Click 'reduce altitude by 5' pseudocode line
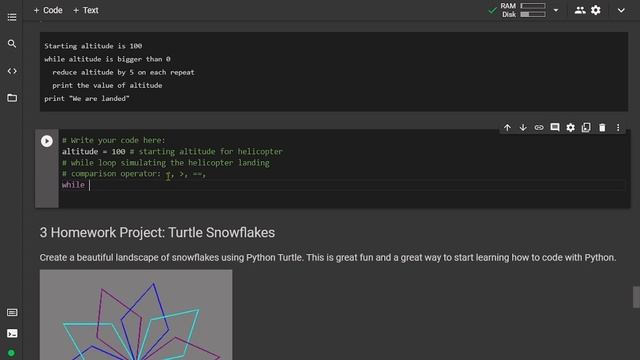The height and width of the screenshot is (360, 640). 123,72
